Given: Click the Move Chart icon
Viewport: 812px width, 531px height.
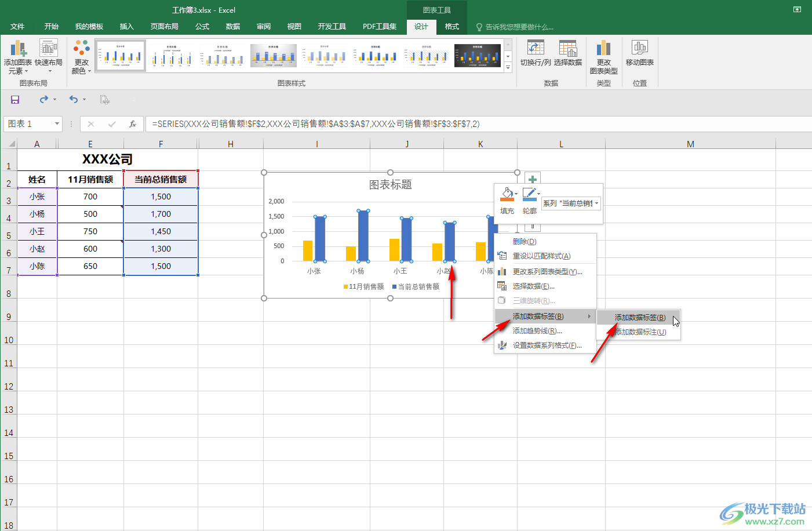Looking at the screenshot, I should (x=640, y=53).
